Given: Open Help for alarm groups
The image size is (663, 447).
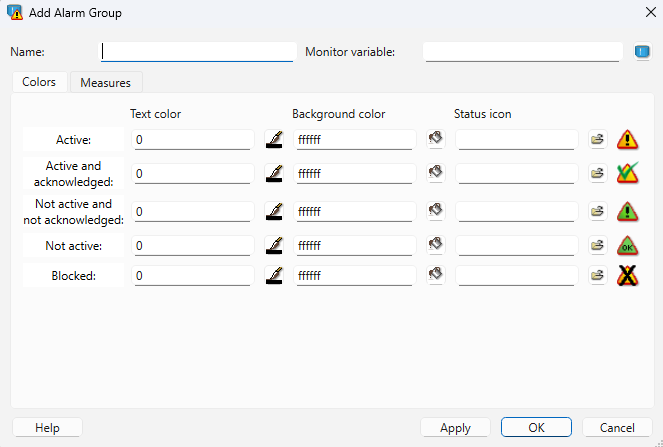Looking at the screenshot, I should point(47,428).
